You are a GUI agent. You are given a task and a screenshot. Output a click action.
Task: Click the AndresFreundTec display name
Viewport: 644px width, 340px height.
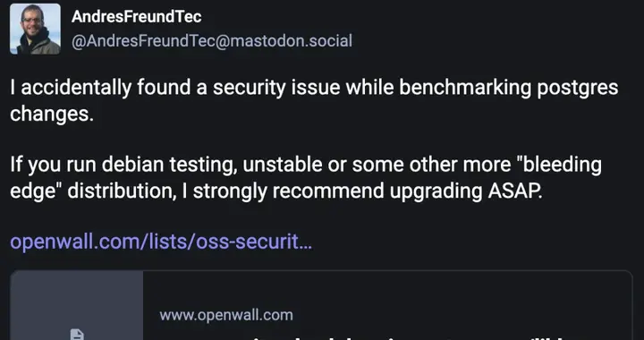(136, 17)
